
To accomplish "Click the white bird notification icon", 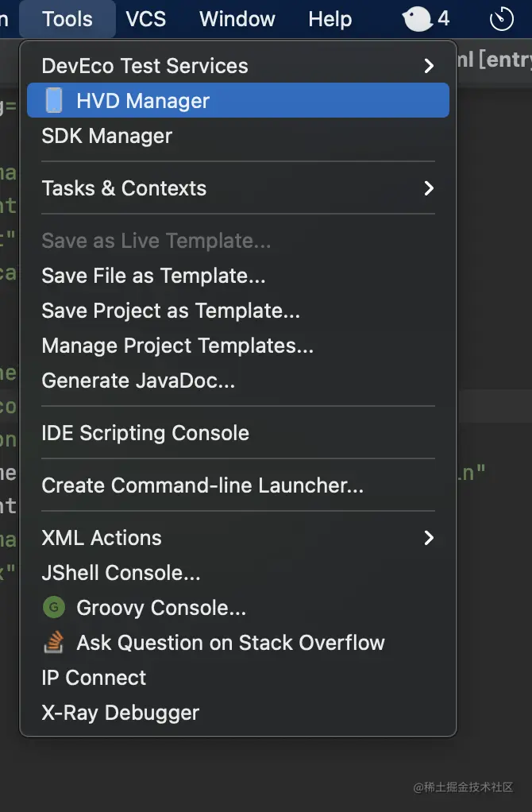I will point(418,18).
